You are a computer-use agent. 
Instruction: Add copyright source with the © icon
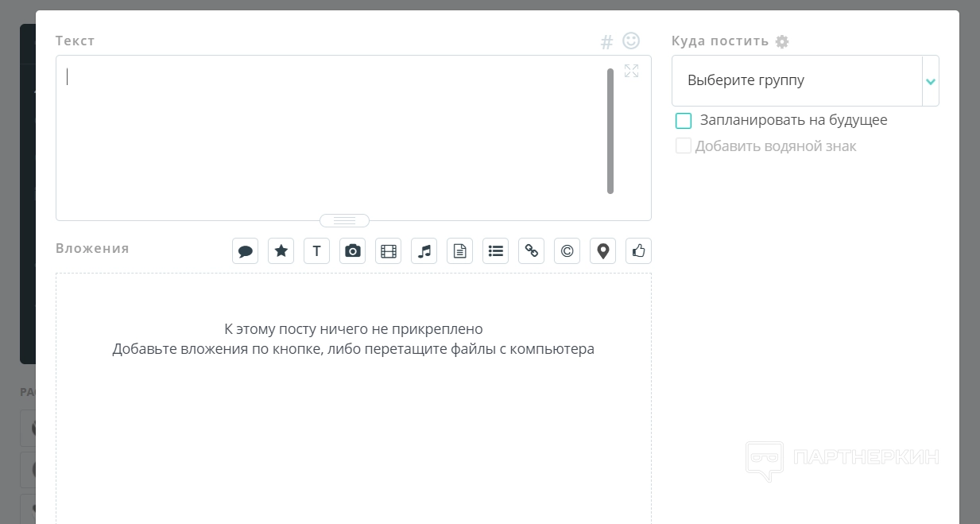coord(567,251)
